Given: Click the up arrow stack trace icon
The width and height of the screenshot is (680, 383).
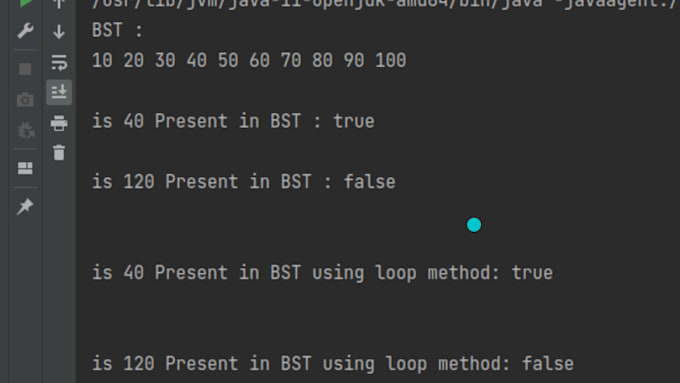Looking at the screenshot, I should [59, 4].
